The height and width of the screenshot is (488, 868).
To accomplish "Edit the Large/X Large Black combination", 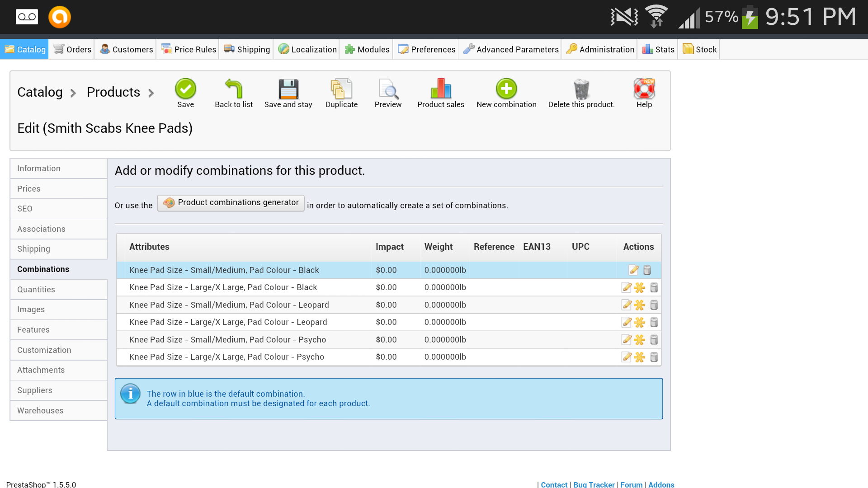I will pos(627,287).
